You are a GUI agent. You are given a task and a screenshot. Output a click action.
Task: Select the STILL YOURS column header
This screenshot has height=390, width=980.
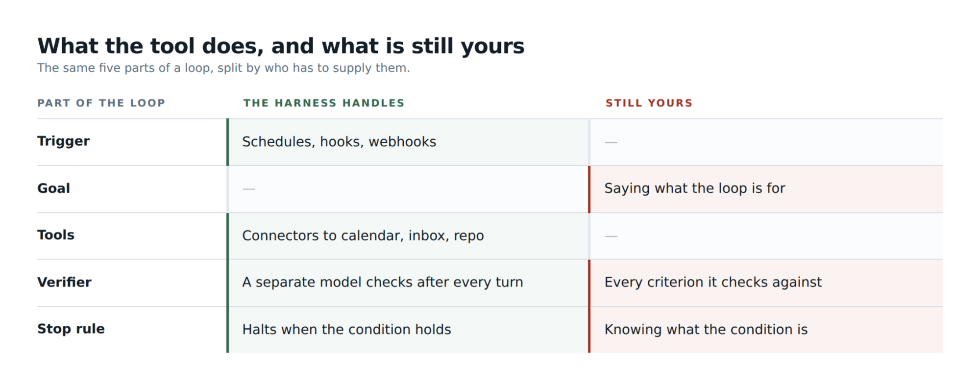click(x=649, y=103)
